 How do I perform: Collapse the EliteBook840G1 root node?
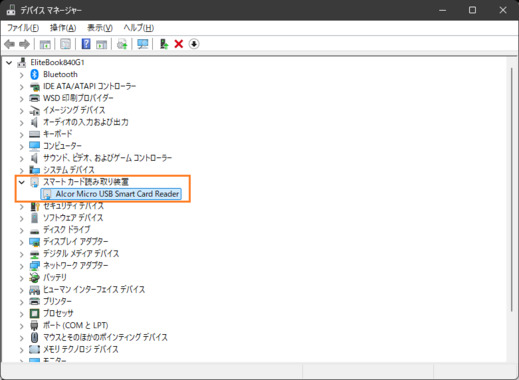click(9, 62)
